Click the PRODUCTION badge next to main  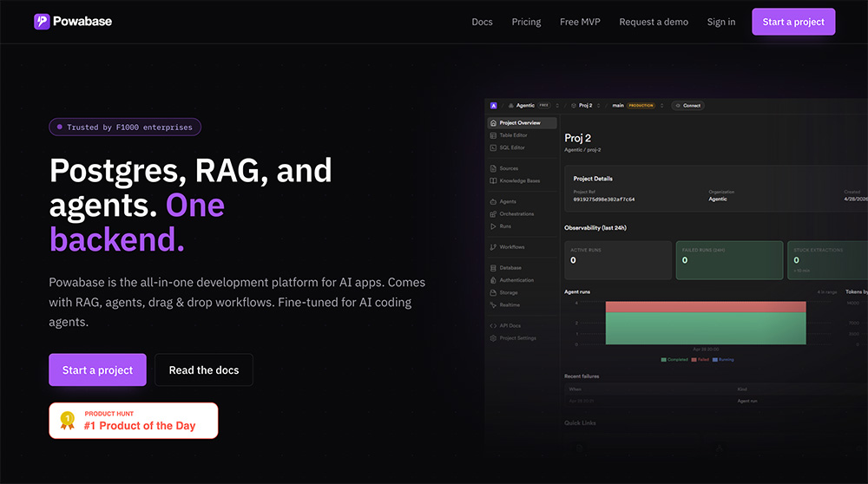point(641,106)
